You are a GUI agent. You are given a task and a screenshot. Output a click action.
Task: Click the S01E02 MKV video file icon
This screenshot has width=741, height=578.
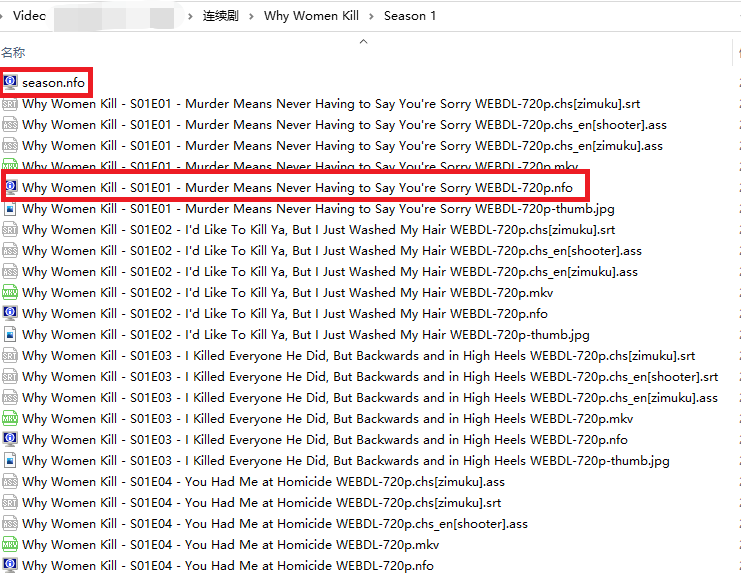click(x=10, y=293)
